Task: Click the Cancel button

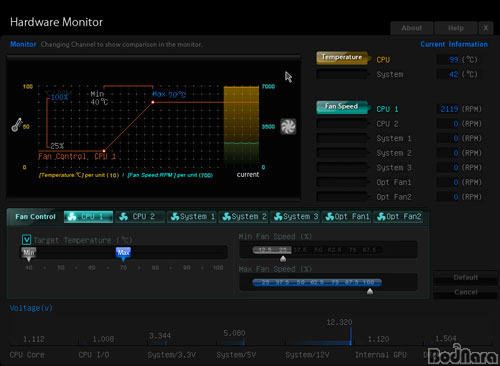Action: (465, 292)
